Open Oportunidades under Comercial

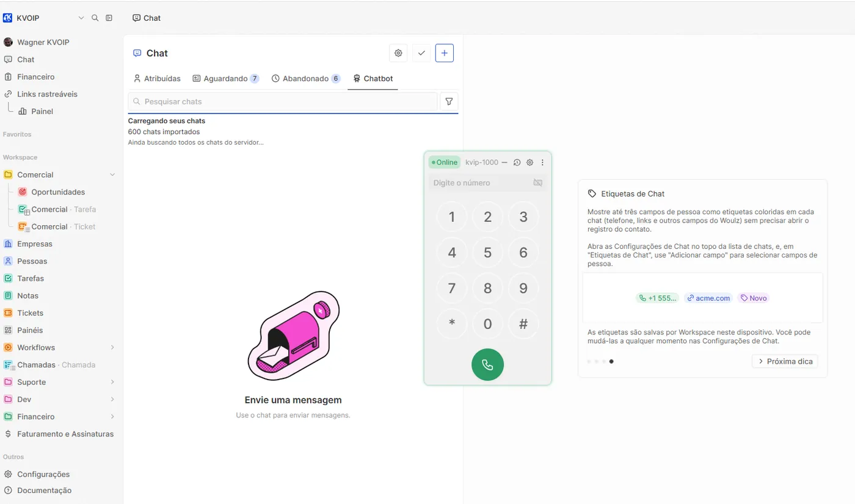58,192
